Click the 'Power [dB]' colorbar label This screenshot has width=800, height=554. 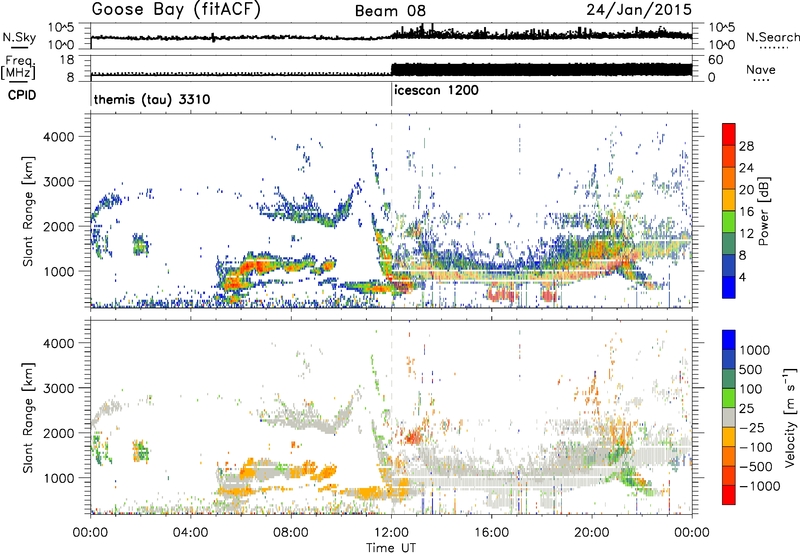click(x=763, y=211)
